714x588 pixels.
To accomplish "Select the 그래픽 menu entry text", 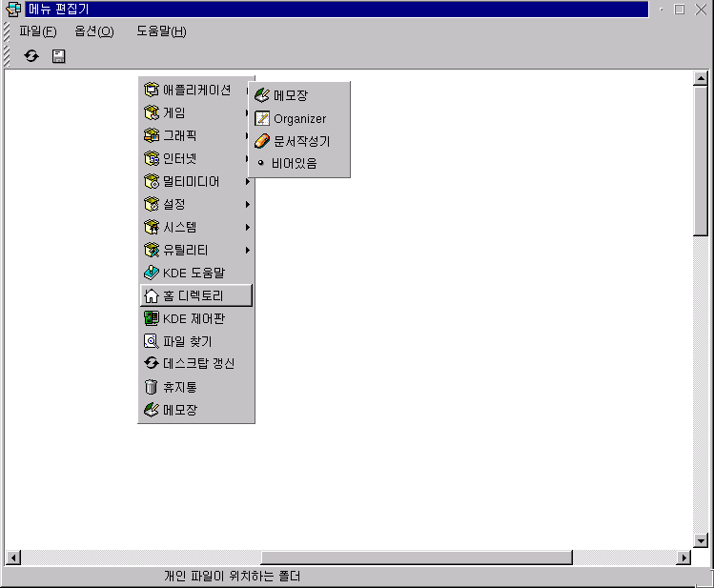I will [x=180, y=135].
